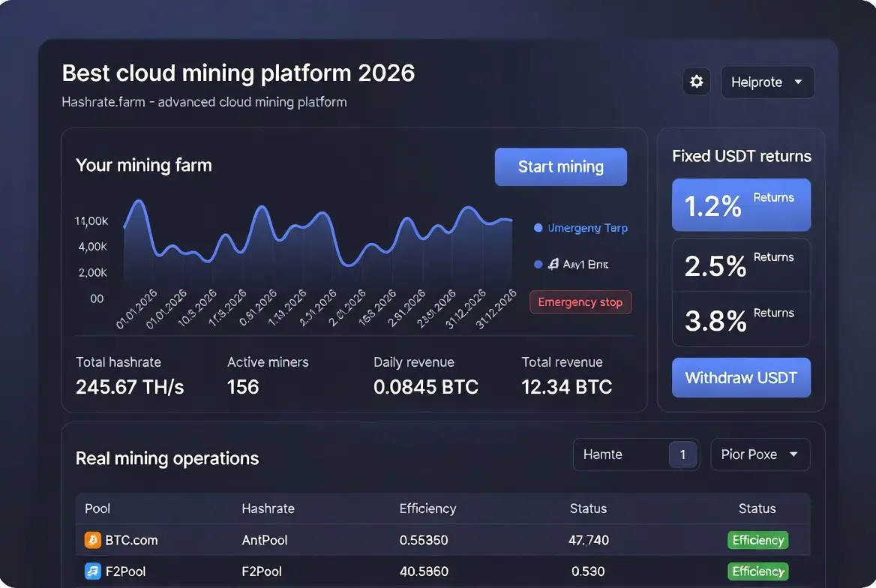
Task: Click the Status column header
Action: (x=588, y=508)
